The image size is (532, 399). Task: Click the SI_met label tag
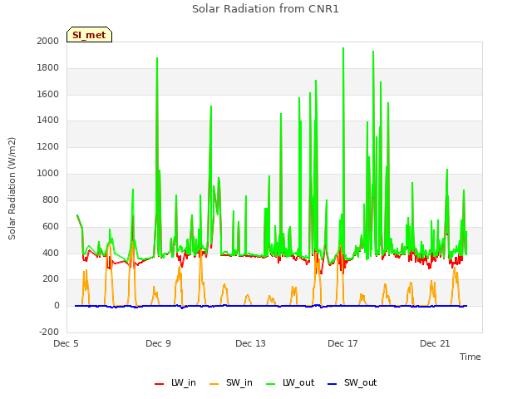89,35
